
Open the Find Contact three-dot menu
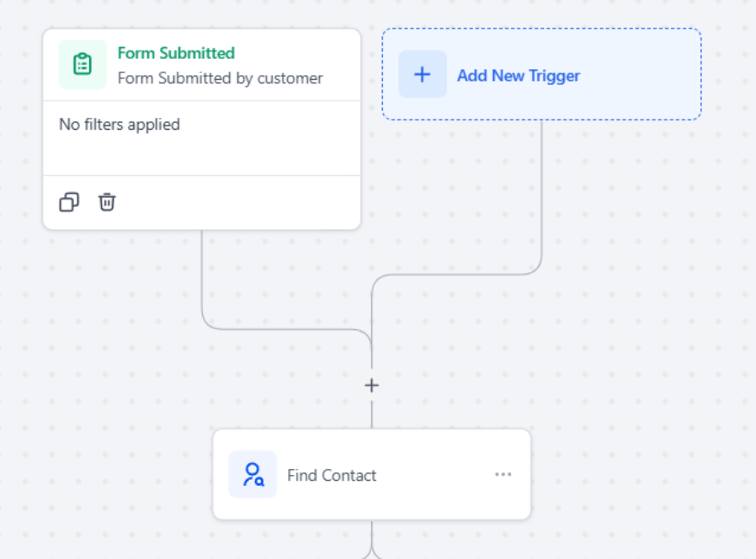(x=503, y=475)
